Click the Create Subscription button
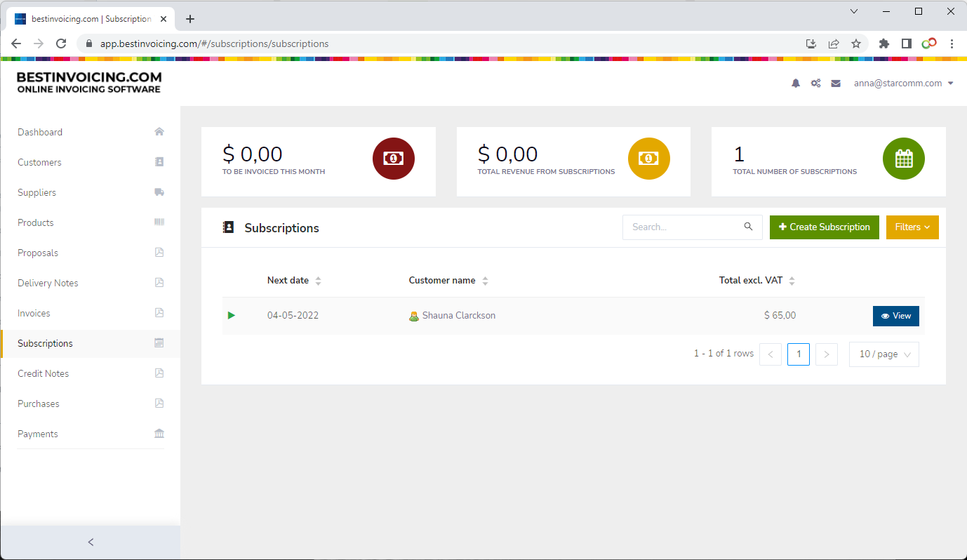 click(824, 227)
